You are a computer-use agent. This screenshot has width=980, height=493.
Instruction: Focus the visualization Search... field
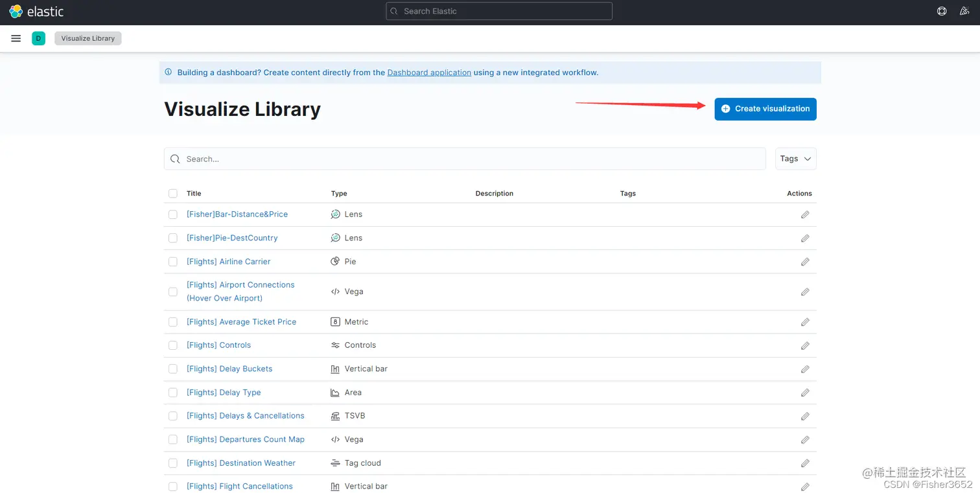click(x=465, y=159)
